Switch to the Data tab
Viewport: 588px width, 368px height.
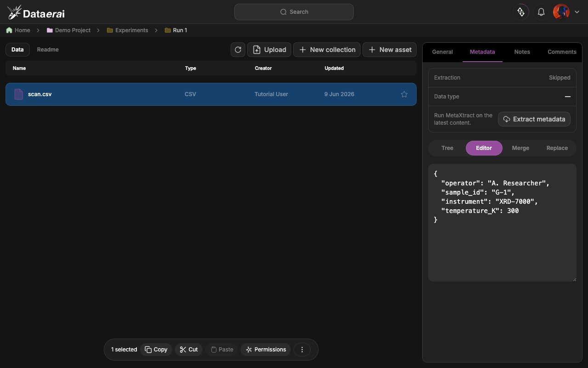17,50
